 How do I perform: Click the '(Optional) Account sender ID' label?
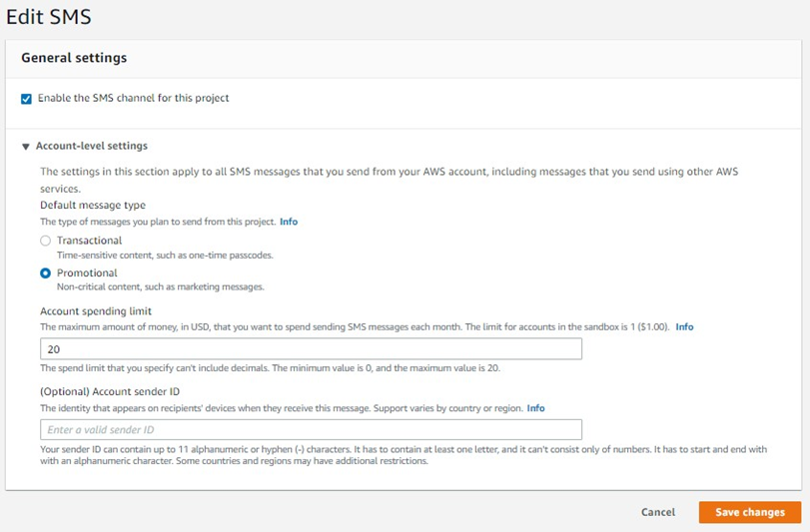click(110, 392)
